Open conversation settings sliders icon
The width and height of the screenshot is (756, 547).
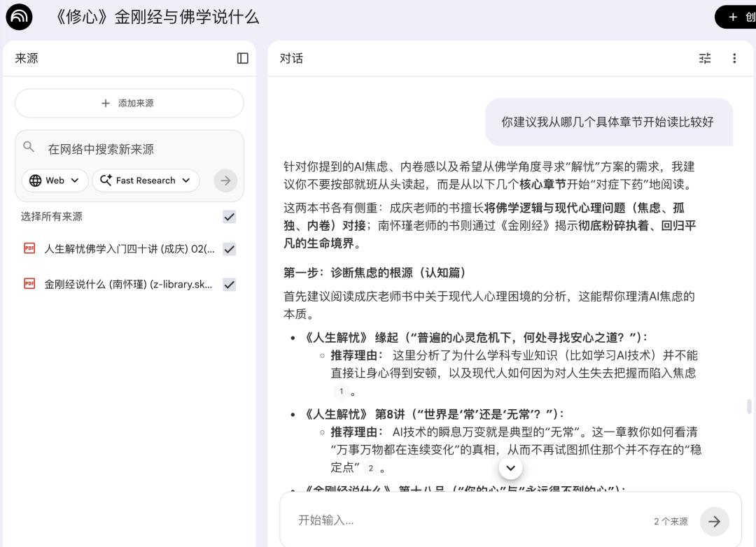705,59
